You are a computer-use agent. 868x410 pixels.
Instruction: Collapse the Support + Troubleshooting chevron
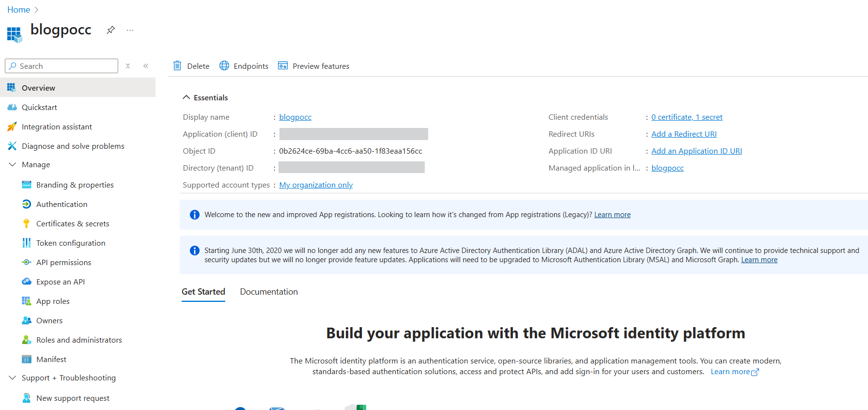(13, 378)
